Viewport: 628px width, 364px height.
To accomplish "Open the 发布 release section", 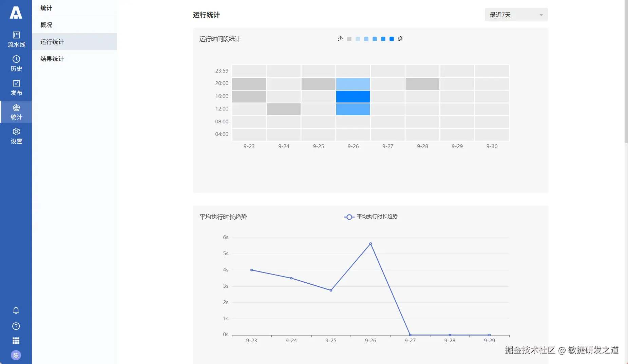I will [x=16, y=88].
